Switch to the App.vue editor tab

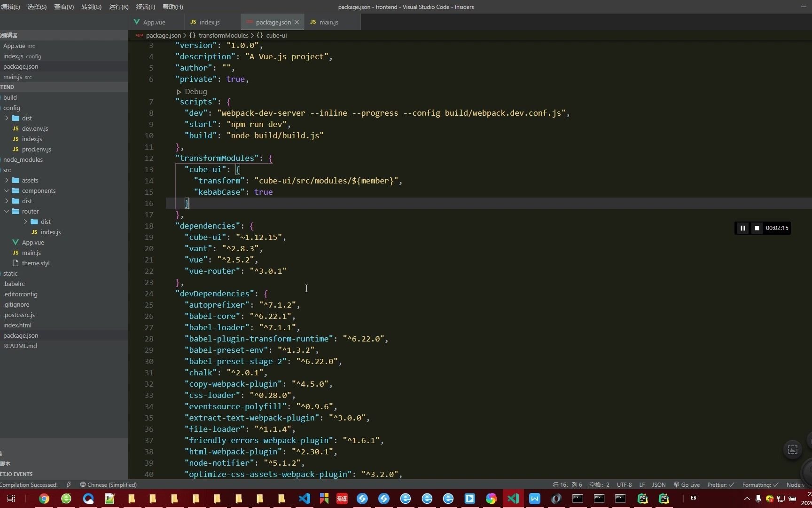[x=154, y=22]
